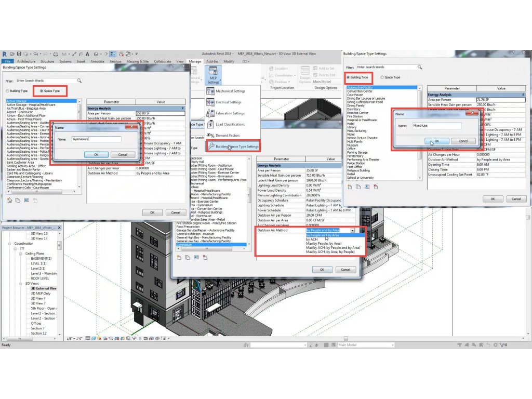
Task: Collapse the Coordination node in Project Browser
Action: (x=9, y=244)
